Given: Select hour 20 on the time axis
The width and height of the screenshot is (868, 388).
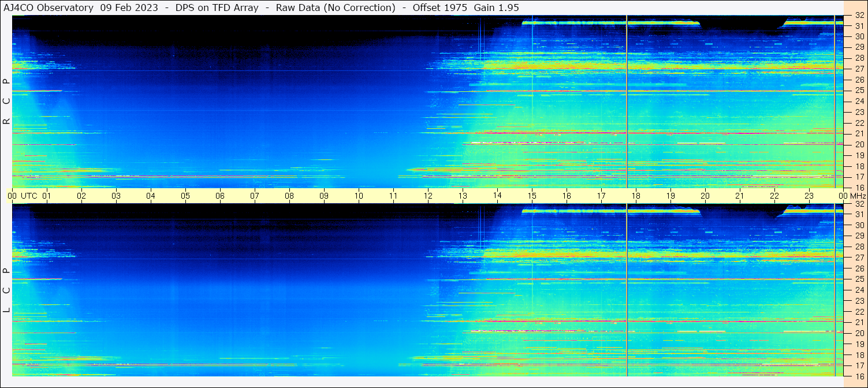Looking at the screenshot, I should point(705,196).
